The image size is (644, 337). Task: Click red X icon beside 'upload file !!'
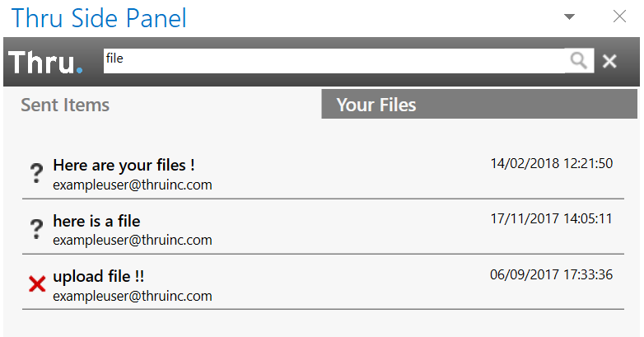pos(37,284)
